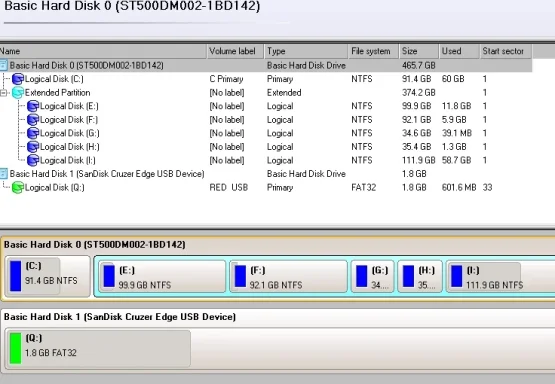Click the Logical Disk (C:) partition icon
555x384 pixels.
point(18,79)
